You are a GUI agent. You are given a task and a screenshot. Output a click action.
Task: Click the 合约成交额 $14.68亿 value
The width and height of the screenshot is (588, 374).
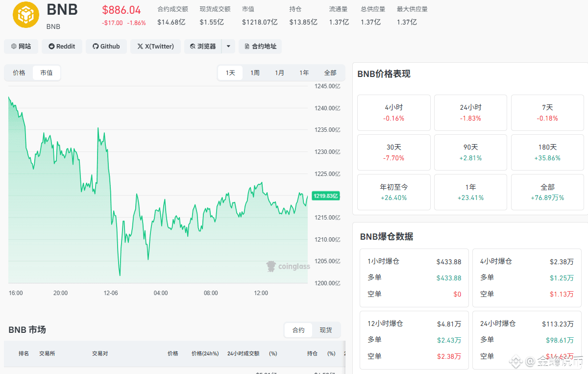pos(171,22)
